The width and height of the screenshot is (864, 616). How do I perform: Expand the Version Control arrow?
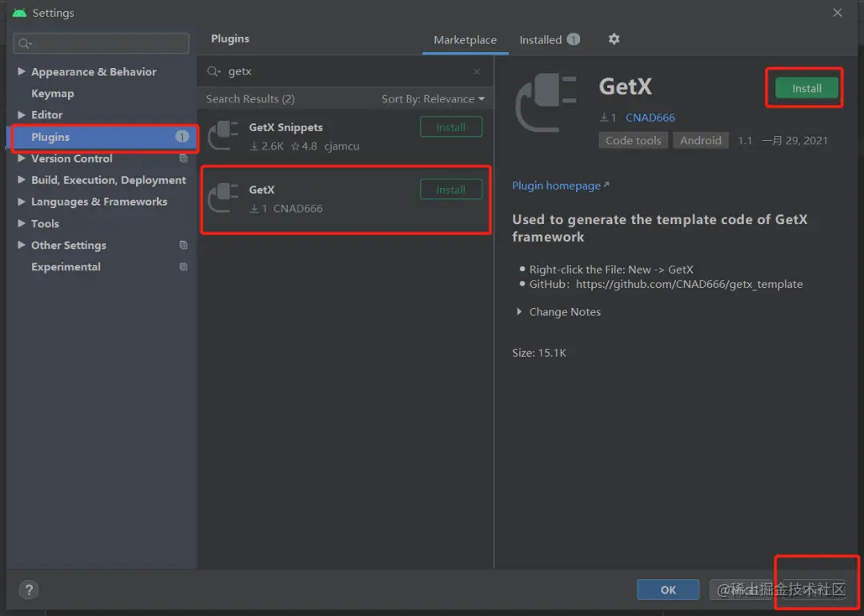[21, 158]
